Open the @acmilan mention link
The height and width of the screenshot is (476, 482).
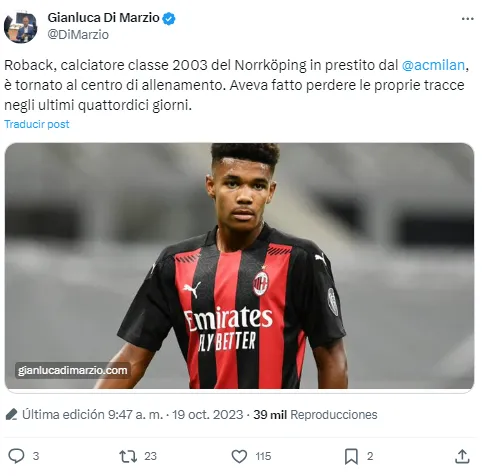433,65
